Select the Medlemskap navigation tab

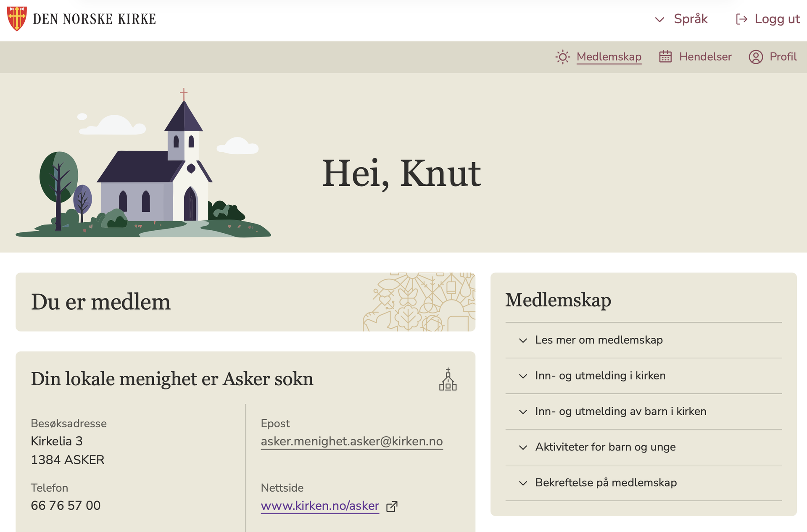point(609,57)
